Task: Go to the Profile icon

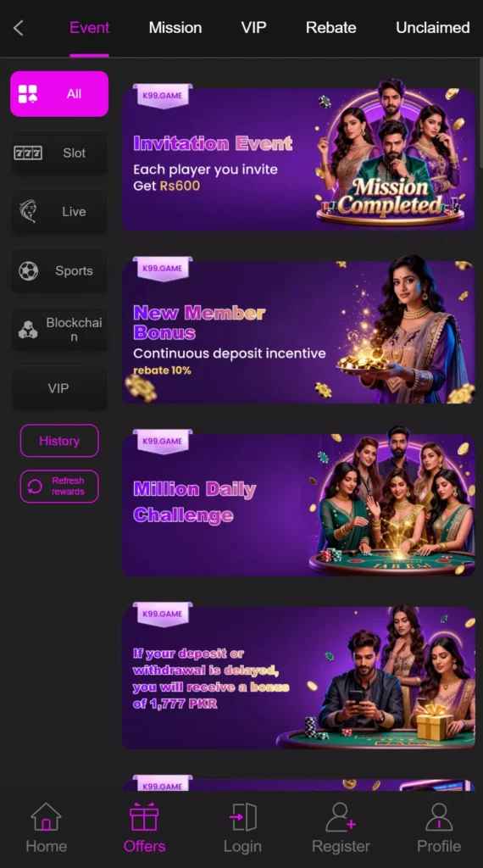Action: [439, 817]
